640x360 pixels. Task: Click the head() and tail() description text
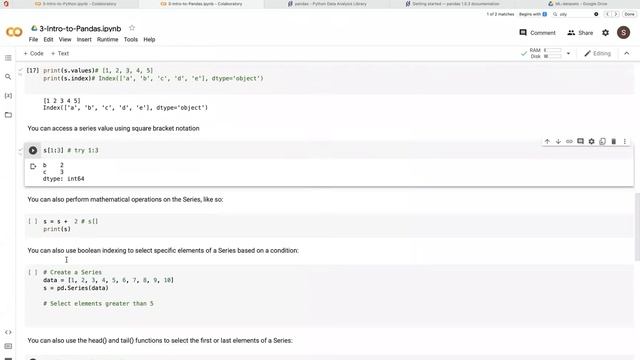(x=160, y=340)
